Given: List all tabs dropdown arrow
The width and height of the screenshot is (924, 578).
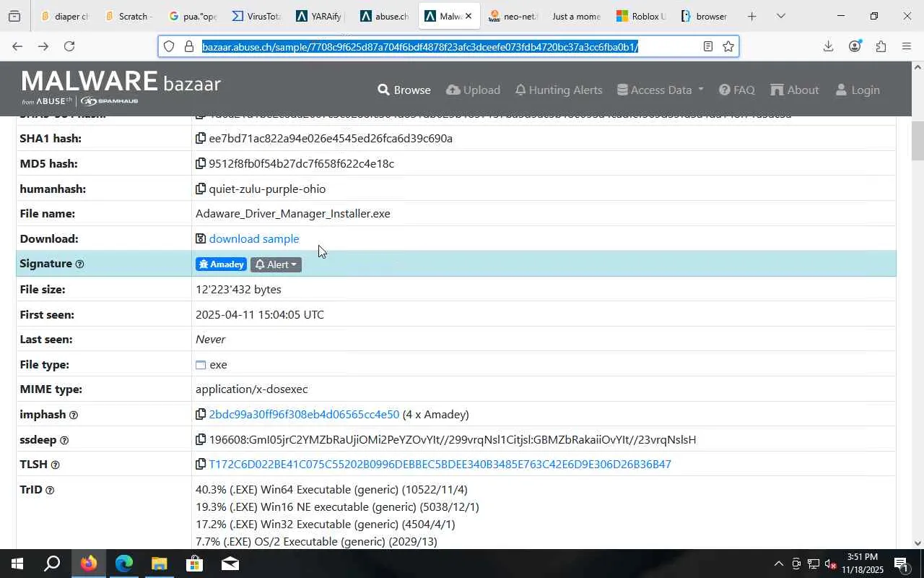Looking at the screenshot, I should point(780,16).
